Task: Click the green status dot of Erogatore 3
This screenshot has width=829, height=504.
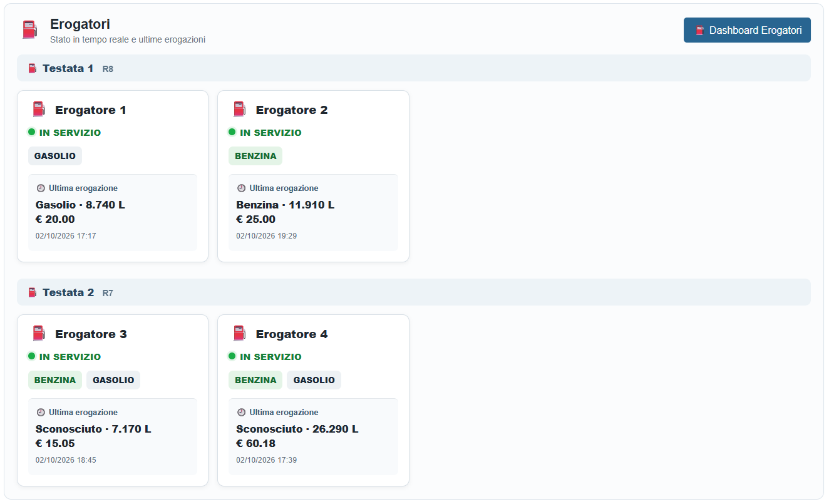Action: pyautogui.click(x=31, y=356)
